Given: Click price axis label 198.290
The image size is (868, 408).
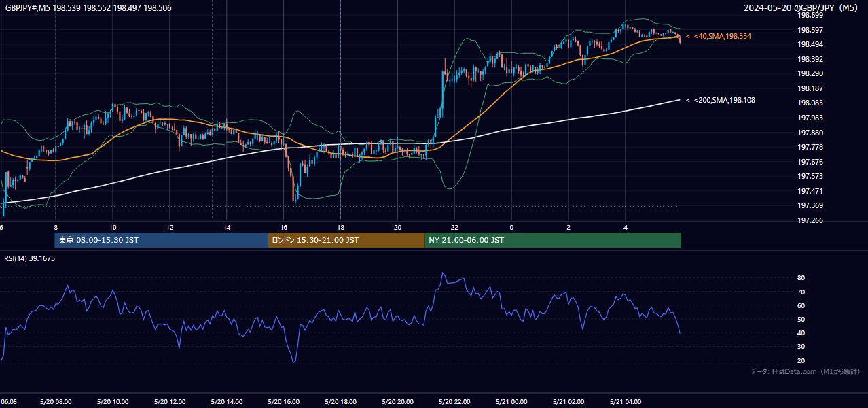Looking at the screenshot, I should click(x=810, y=73).
